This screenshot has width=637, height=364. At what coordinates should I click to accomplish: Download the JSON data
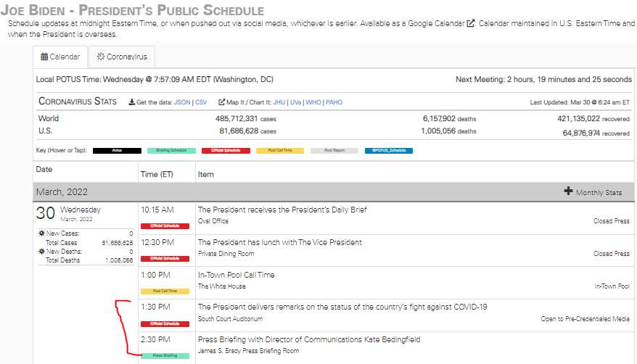[182, 102]
